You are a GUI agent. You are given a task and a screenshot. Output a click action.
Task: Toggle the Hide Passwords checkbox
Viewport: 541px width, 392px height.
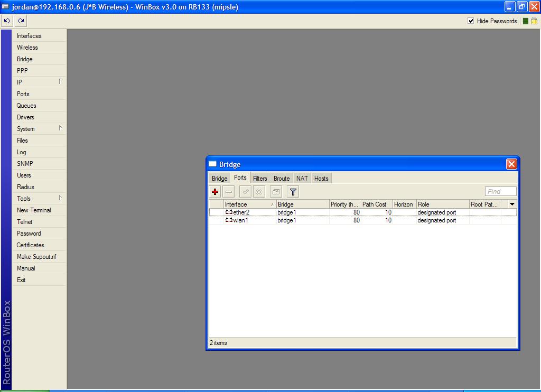(471, 21)
